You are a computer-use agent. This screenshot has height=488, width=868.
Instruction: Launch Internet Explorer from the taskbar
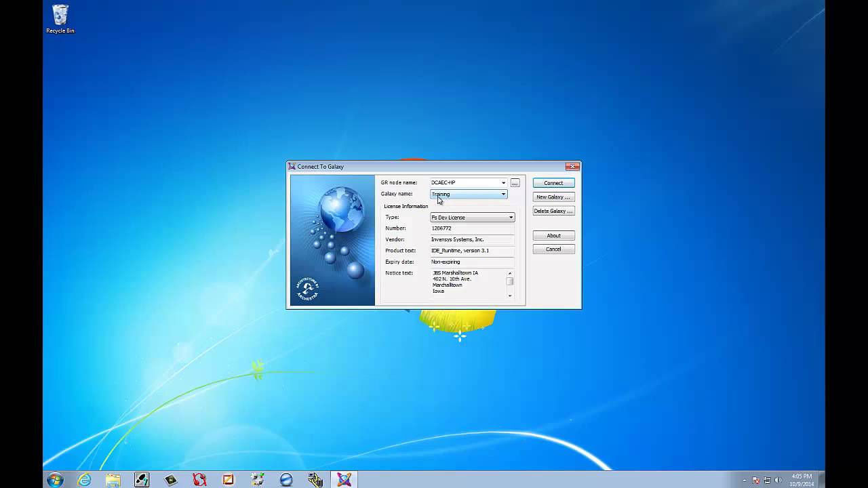(x=84, y=480)
